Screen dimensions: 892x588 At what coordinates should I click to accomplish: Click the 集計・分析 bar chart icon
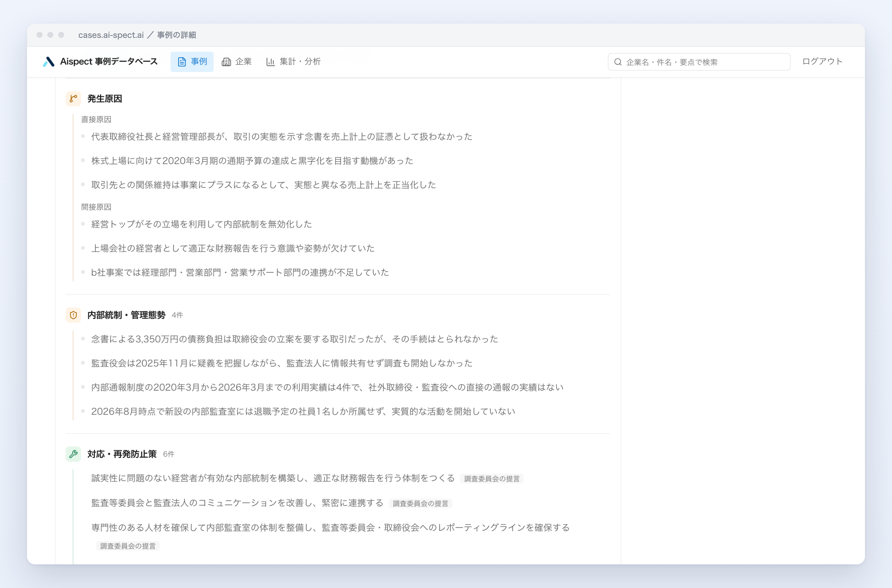point(270,62)
